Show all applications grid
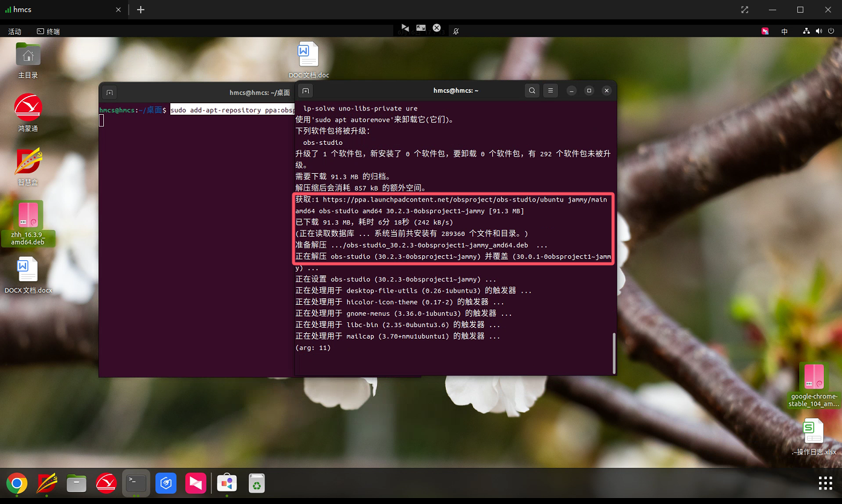The width and height of the screenshot is (842, 504). click(825, 483)
